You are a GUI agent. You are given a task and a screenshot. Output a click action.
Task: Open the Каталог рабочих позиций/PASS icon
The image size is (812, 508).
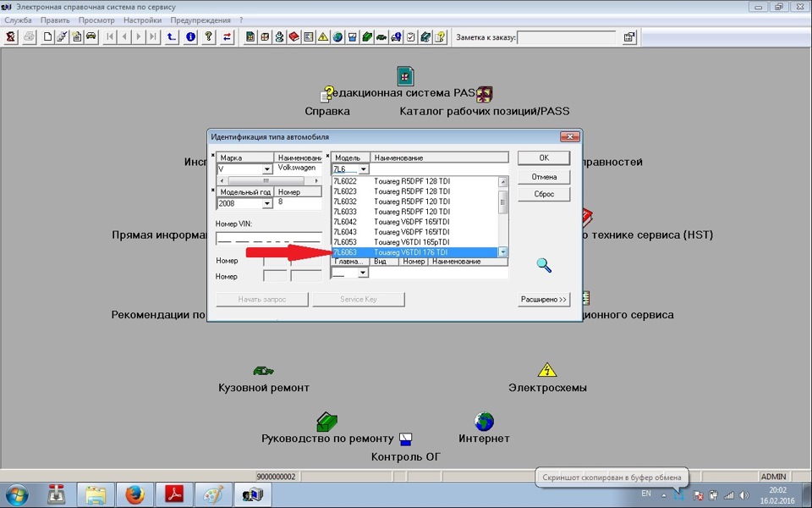(484, 94)
